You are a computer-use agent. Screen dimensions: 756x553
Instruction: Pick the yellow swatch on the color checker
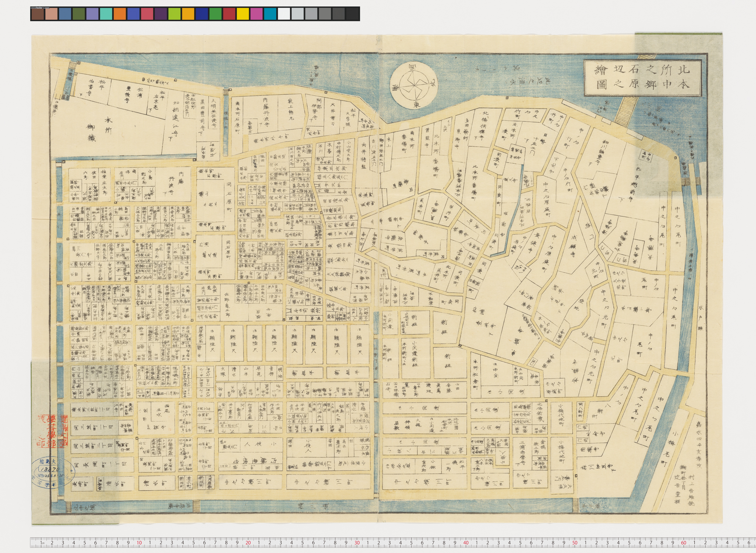243,14
